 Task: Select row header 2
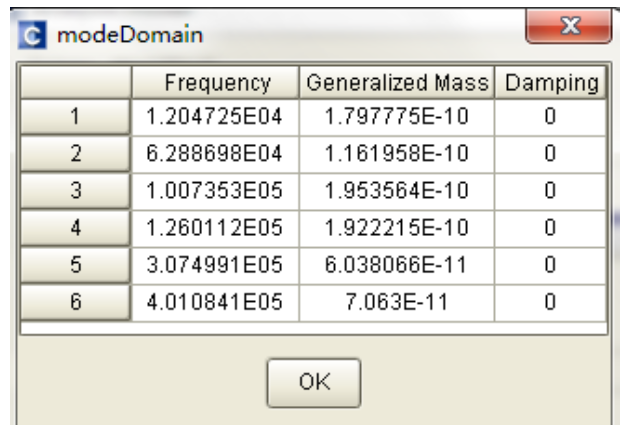pyautogui.click(x=76, y=157)
